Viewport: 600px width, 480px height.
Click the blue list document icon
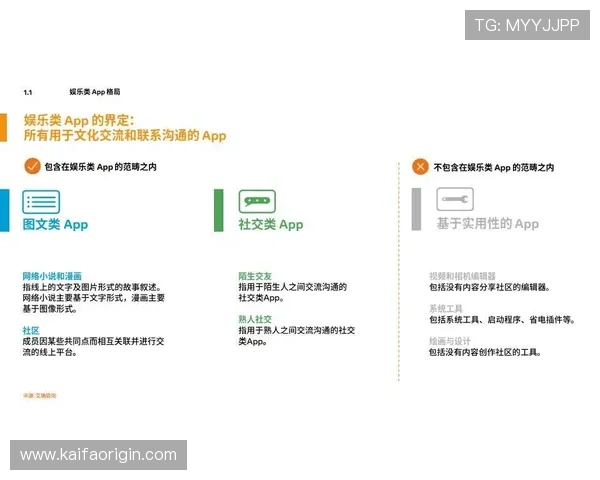[41, 202]
